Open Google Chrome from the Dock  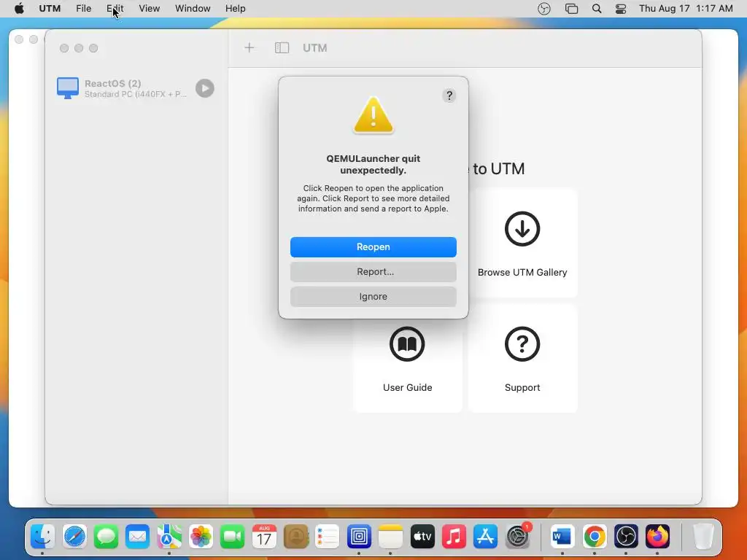(594, 537)
